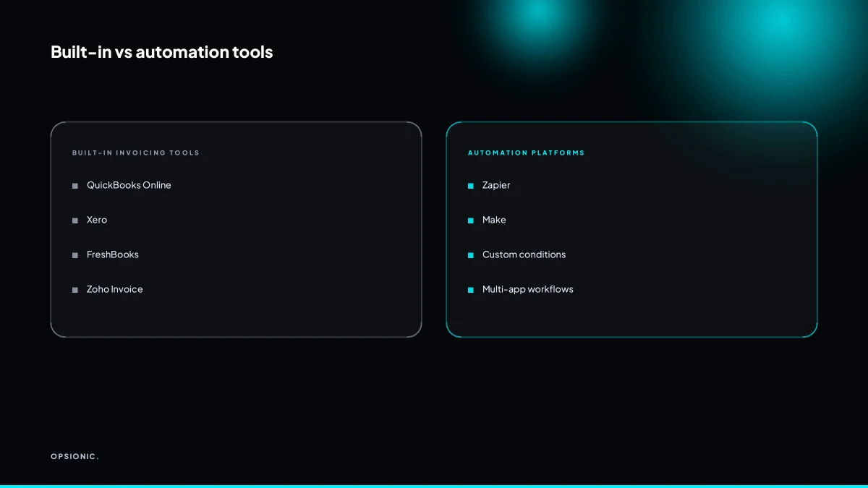Click the gray bullet beside QuickBooks Online
Viewport: 868px width, 488px height.
pyautogui.click(x=75, y=187)
